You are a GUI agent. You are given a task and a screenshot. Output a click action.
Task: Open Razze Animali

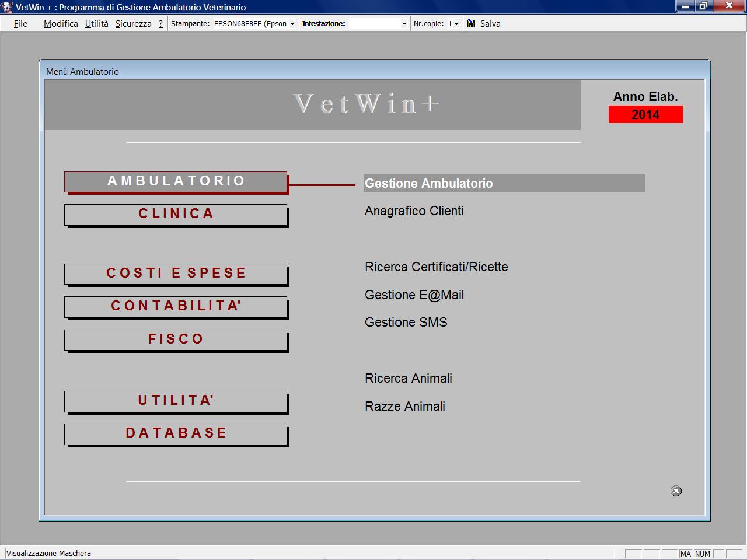[405, 406]
